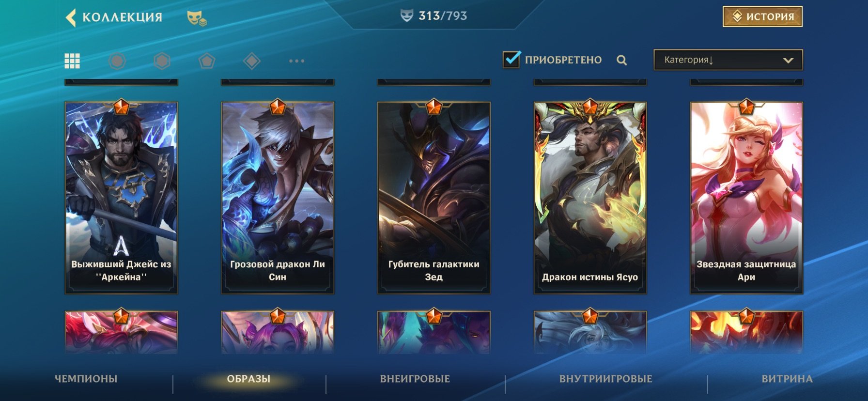The width and height of the screenshot is (868, 401).
Task: Open the masks and coins icon
Action: coord(197,18)
